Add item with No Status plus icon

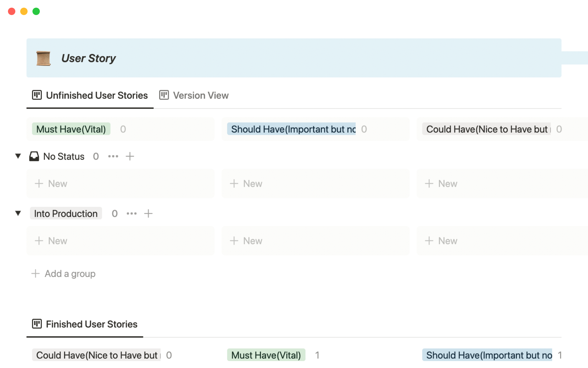point(130,156)
